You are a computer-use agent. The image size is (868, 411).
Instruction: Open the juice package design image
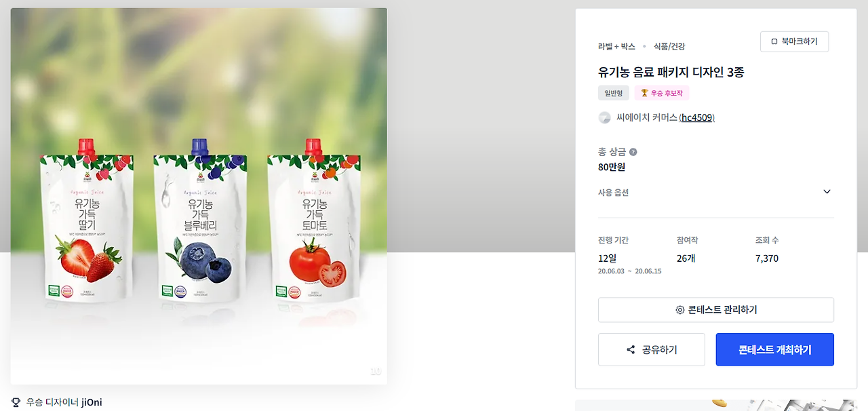[199, 197]
